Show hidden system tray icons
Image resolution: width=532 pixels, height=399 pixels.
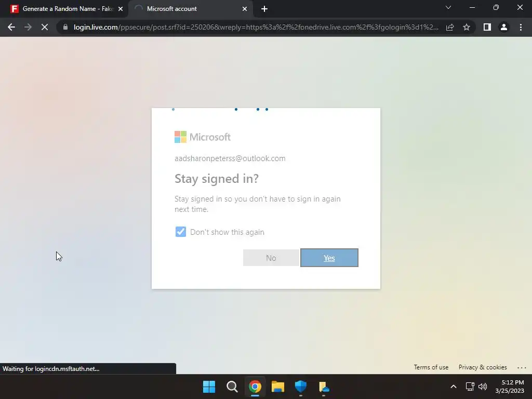(453, 387)
